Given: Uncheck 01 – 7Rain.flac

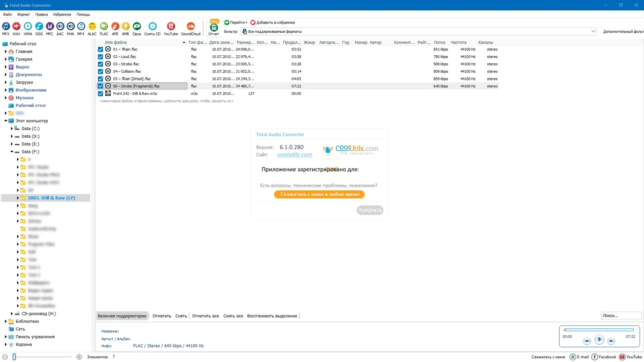Looking at the screenshot, I should tap(100, 49).
